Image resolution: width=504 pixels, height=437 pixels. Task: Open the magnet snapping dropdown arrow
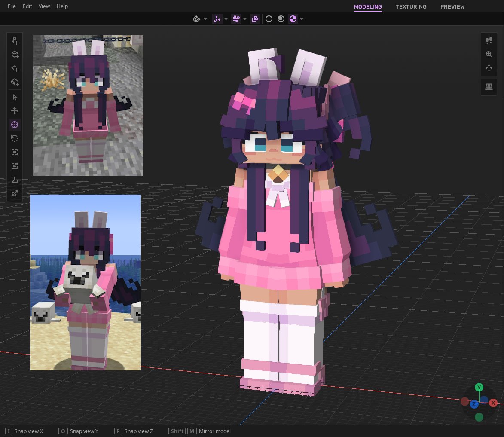205,19
